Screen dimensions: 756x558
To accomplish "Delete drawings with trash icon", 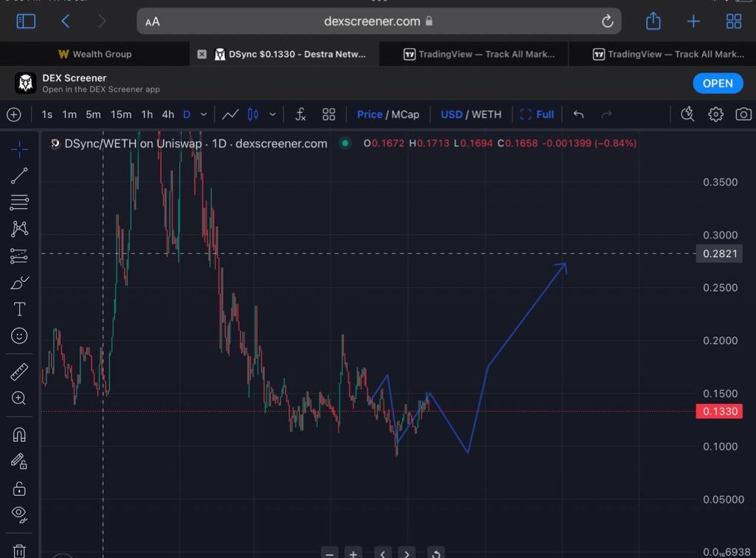I will tap(19, 551).
